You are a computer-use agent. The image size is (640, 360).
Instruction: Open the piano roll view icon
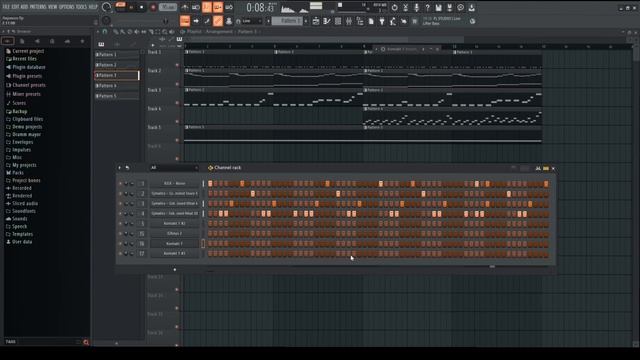(327, 21)
